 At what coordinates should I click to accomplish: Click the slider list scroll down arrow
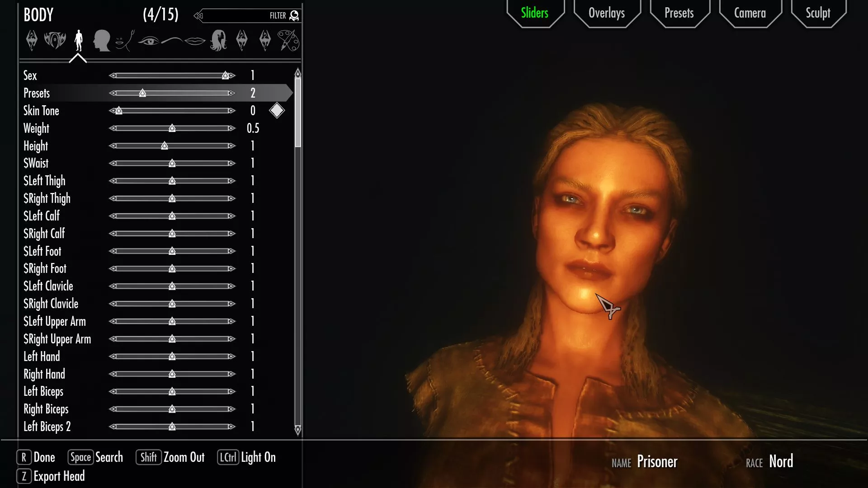(297, 430)
